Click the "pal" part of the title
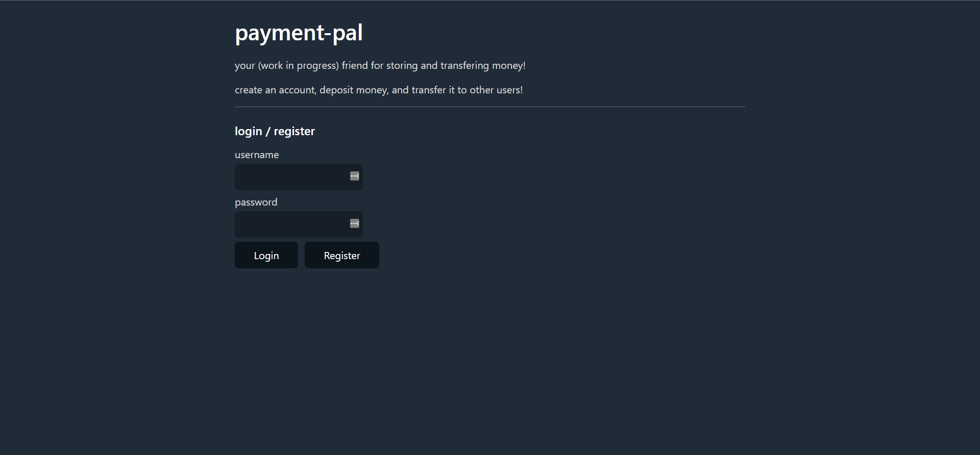The width and height of the screenshot is (980, 455). 348,33
